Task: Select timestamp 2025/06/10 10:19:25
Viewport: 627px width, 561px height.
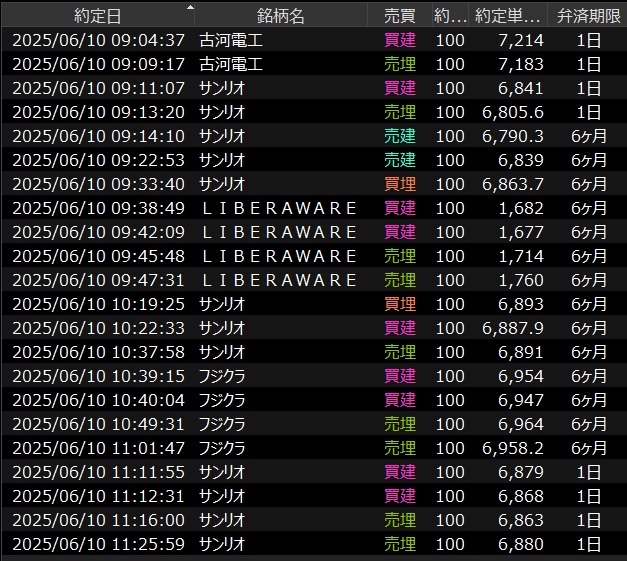Action: coord(98,304)
